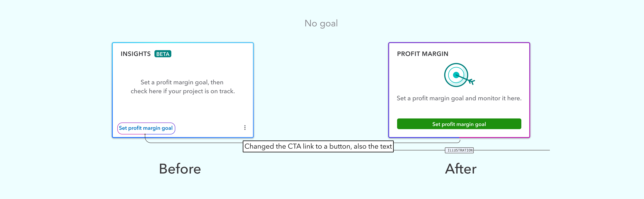Click the 'Before' label

180,169
